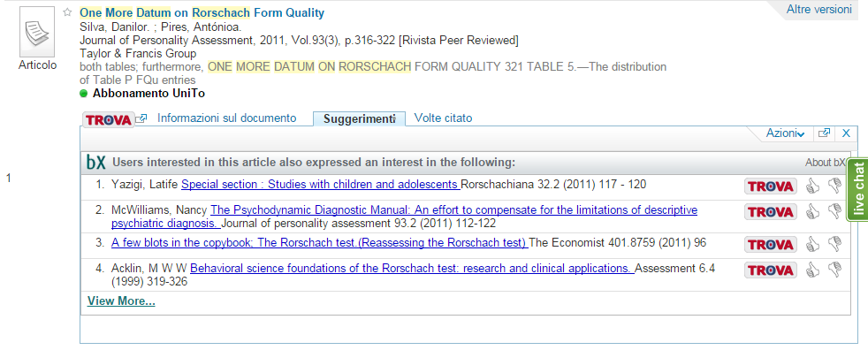Open Psychodynamic Diagnostic Manual link

click(404, 217)
